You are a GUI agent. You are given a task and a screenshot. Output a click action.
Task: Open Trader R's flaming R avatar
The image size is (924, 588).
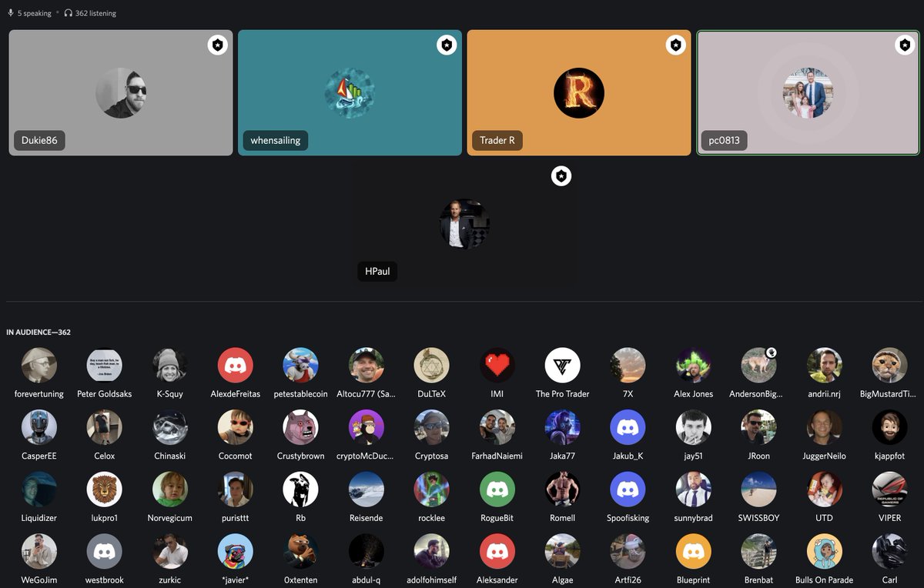point(579,93)
